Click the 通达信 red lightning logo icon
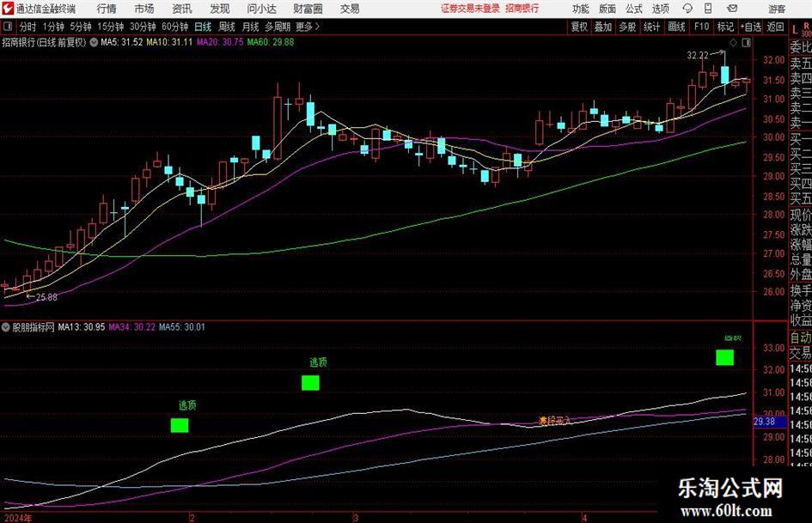This screenshot has height=523, width=812. [x=9, y=9]
